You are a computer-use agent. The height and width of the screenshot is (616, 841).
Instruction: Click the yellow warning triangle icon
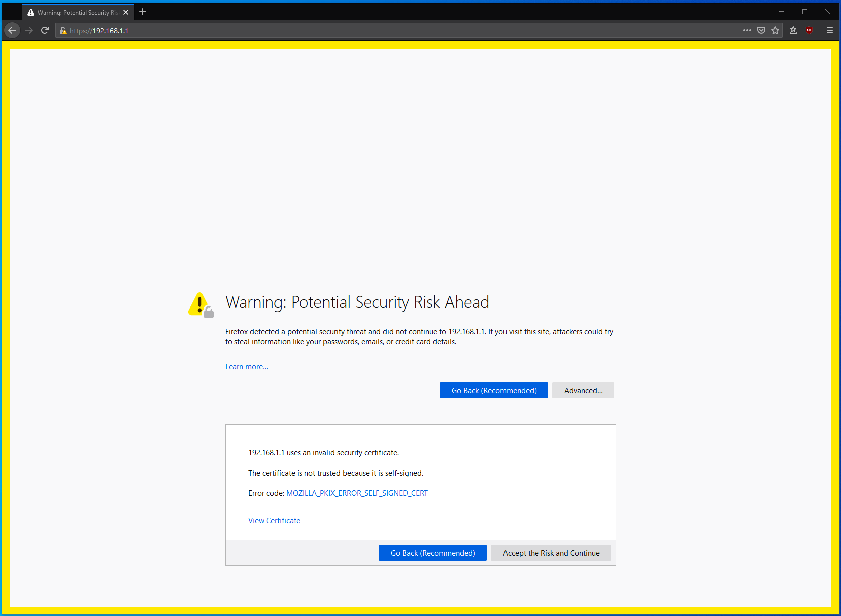[201, 304]
